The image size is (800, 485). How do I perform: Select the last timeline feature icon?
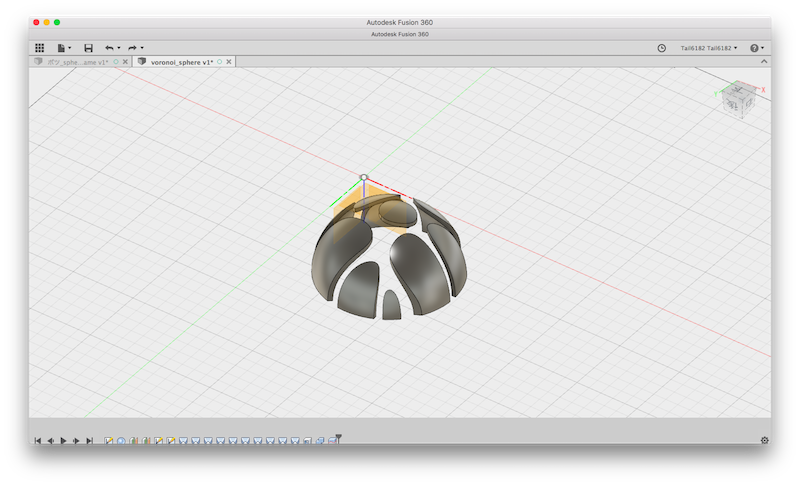click(332, 441)
